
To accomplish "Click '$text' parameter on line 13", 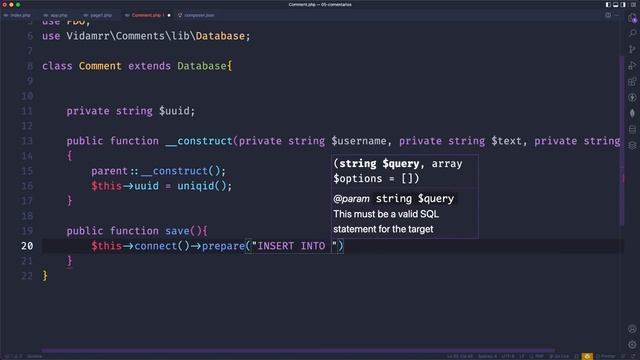I will click(506, 141).
